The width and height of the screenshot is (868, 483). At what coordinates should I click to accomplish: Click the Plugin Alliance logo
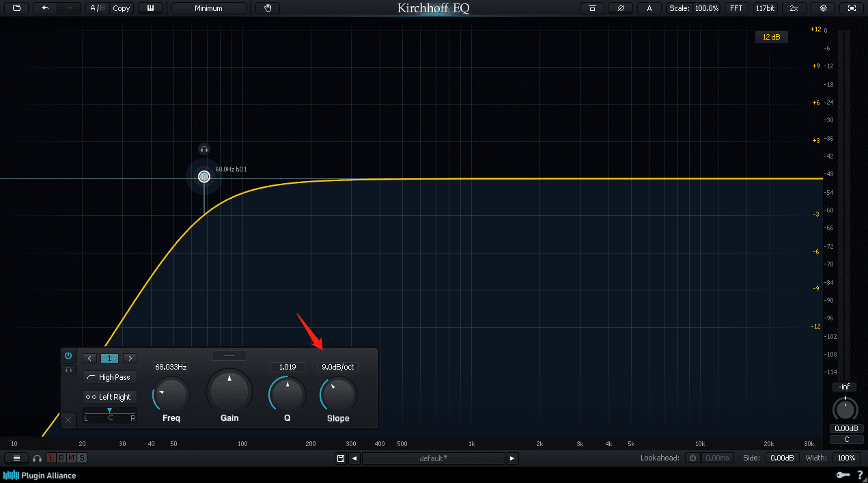click(x=40, y=475)
